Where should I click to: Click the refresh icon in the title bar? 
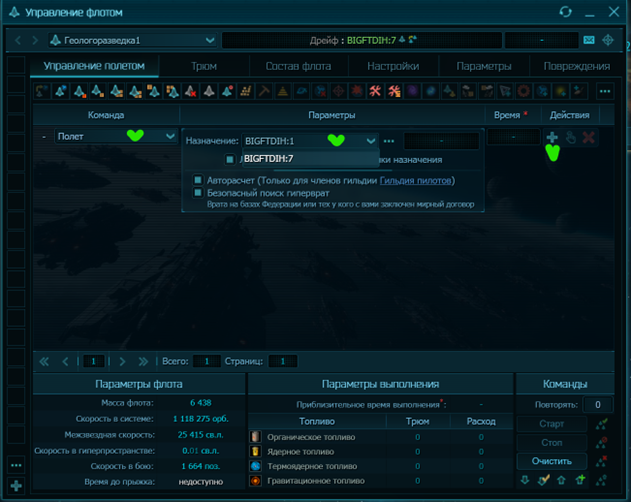pyautogui.click(x=566, y=12)
